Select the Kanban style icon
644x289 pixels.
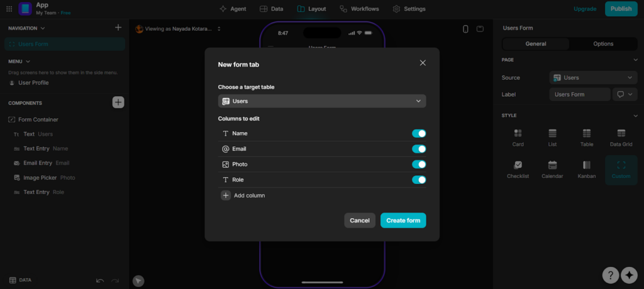pos(587,166)
